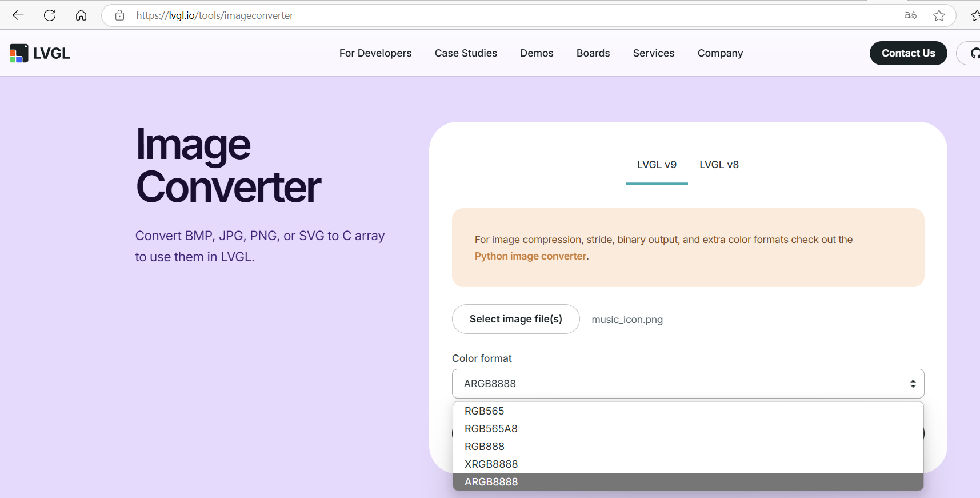
Task: Open the Services menu item
Action: tap(654, 53)
